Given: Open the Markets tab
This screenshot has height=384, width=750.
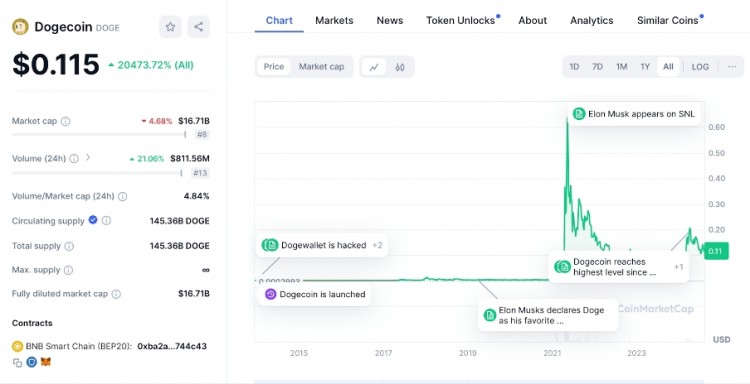Looking at the screenshot, I should [334, 21].
